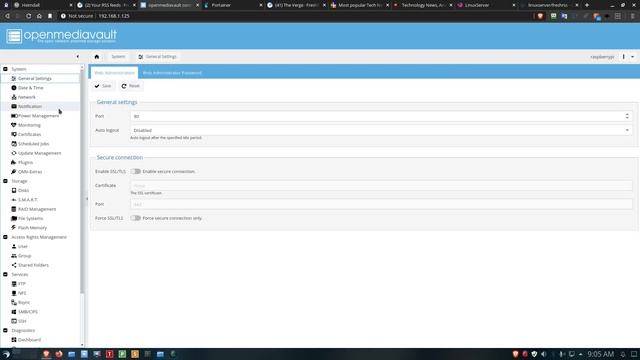Click the Reset button
Viewport: 640px width, 360px height.
click(x=131, y=86)
